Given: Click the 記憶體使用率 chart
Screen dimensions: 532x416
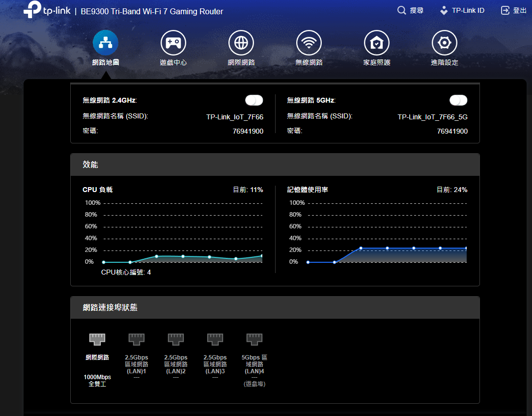Looking at the screenshot, I should coord(378,232).
